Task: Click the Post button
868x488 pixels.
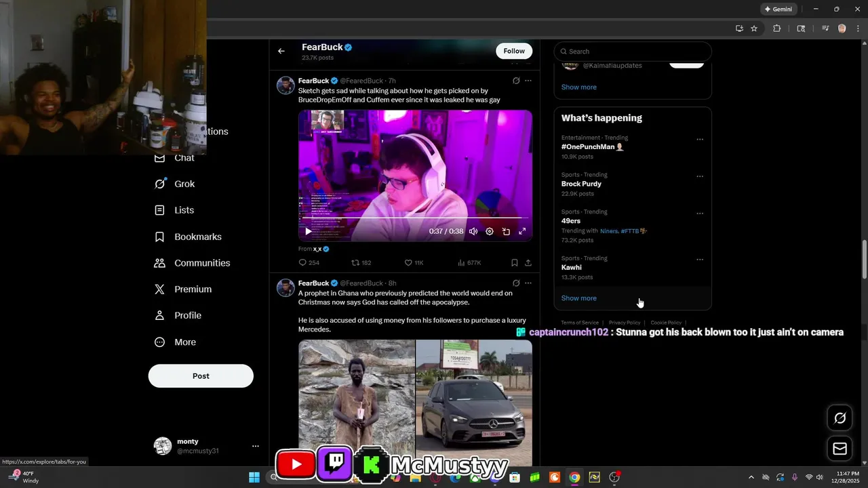Action: [201, 376]
